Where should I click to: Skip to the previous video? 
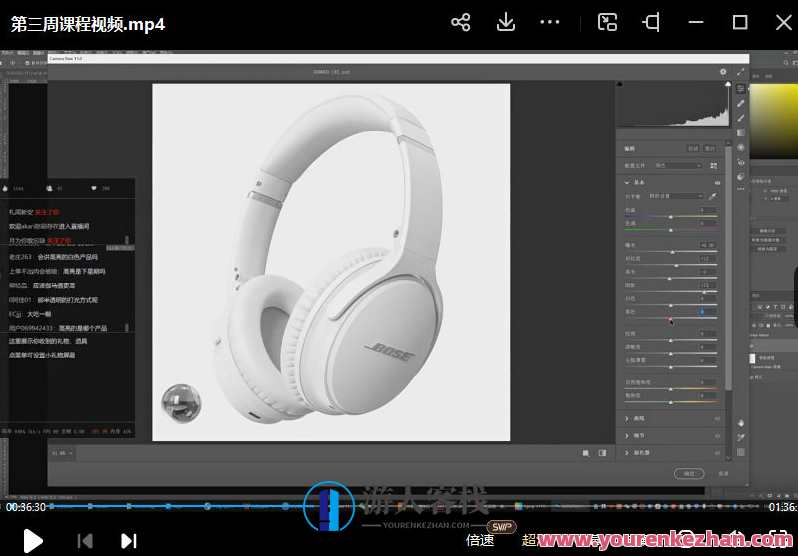(85, 541)
